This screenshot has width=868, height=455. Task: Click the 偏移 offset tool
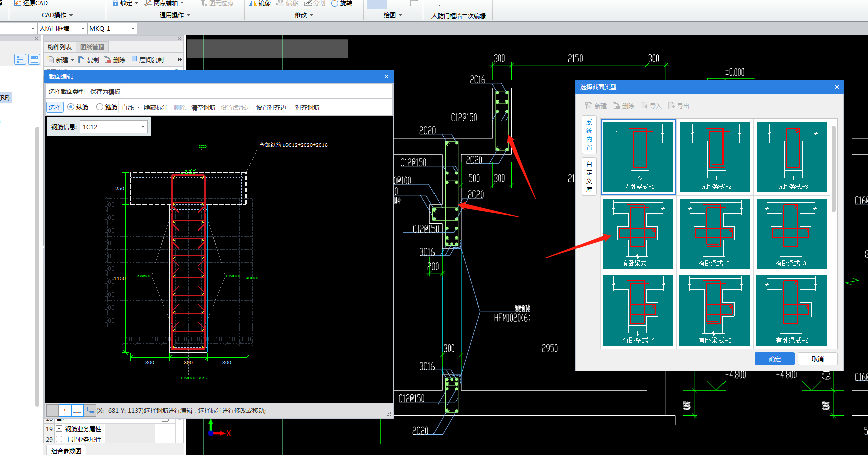[x=287, y=3]
